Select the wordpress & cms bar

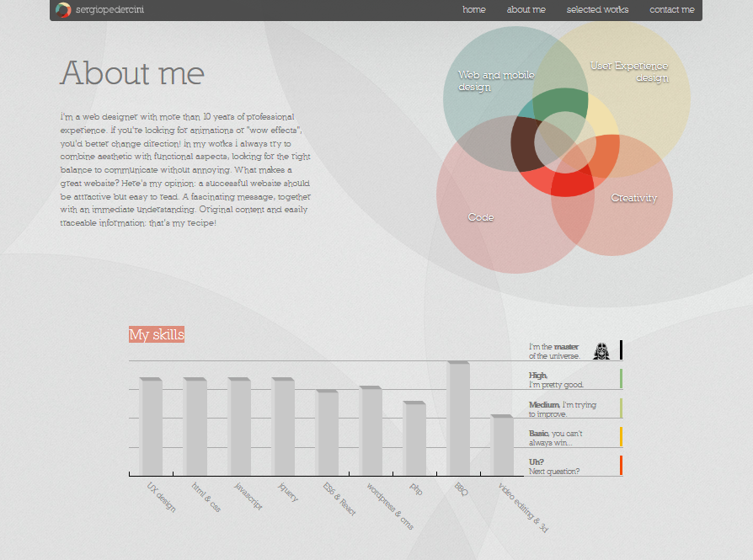coord(371,431)
